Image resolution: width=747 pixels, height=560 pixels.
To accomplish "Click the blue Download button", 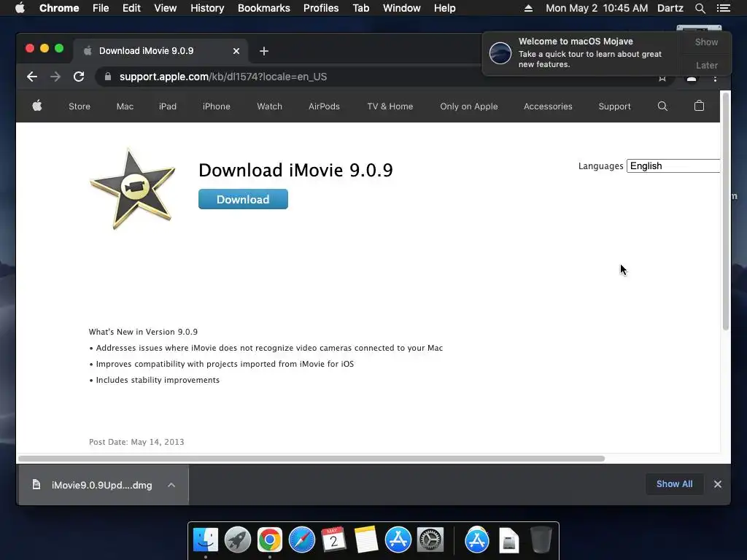I will pos(243,199).
